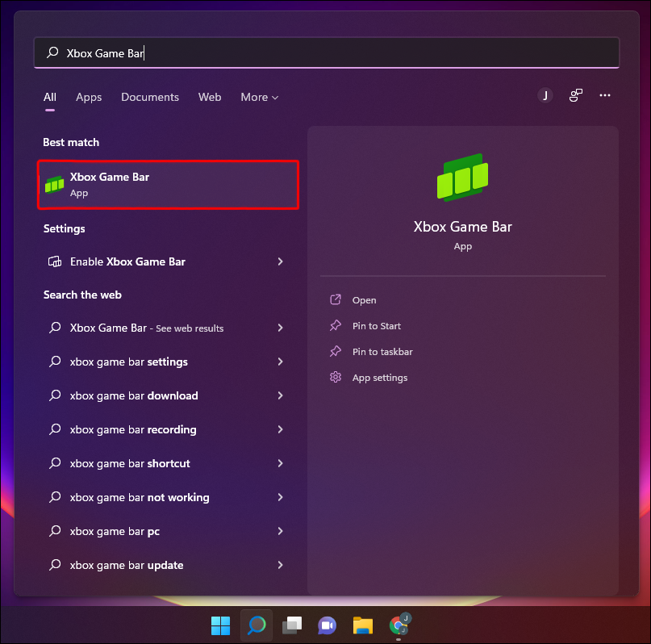Click search icon beside xbox game bar pc
Screen dimensions: 651x644
55,531
